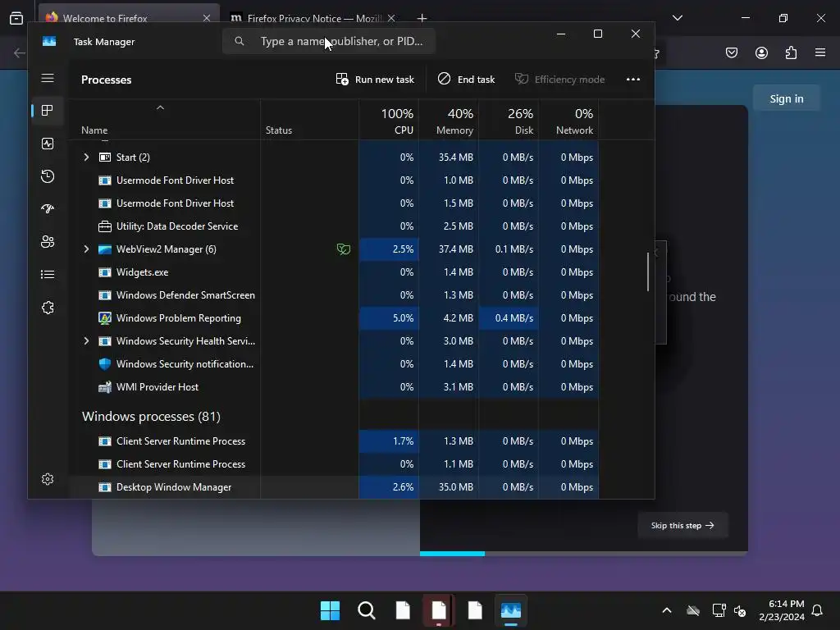Select the Widgets.exe process row
Screen dimensions: 840x630
(x=333, y=272)
